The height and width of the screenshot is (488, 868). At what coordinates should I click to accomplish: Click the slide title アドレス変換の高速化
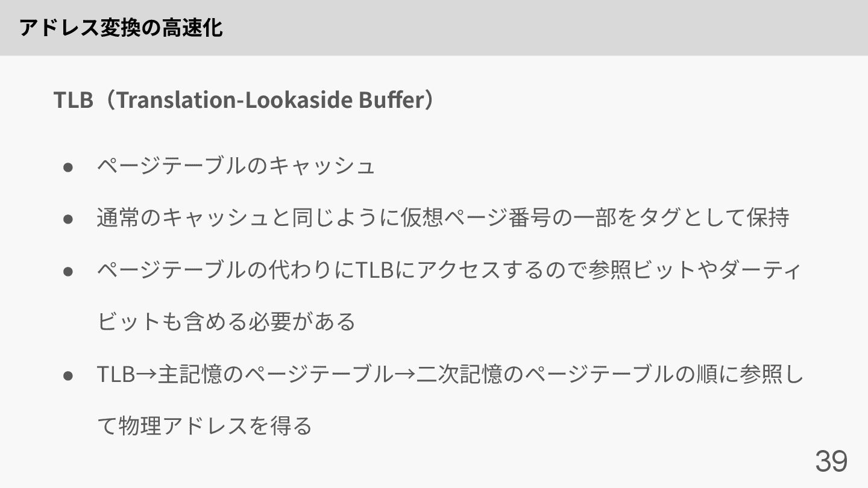pos(121,28)
